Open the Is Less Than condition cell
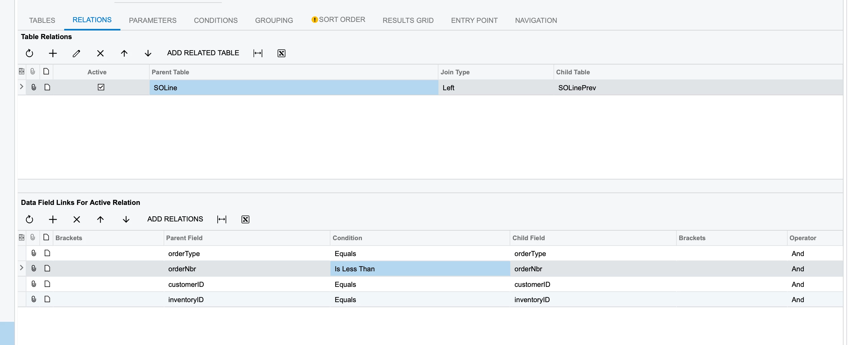Screen dimensions: 868x345 point(419,269)
